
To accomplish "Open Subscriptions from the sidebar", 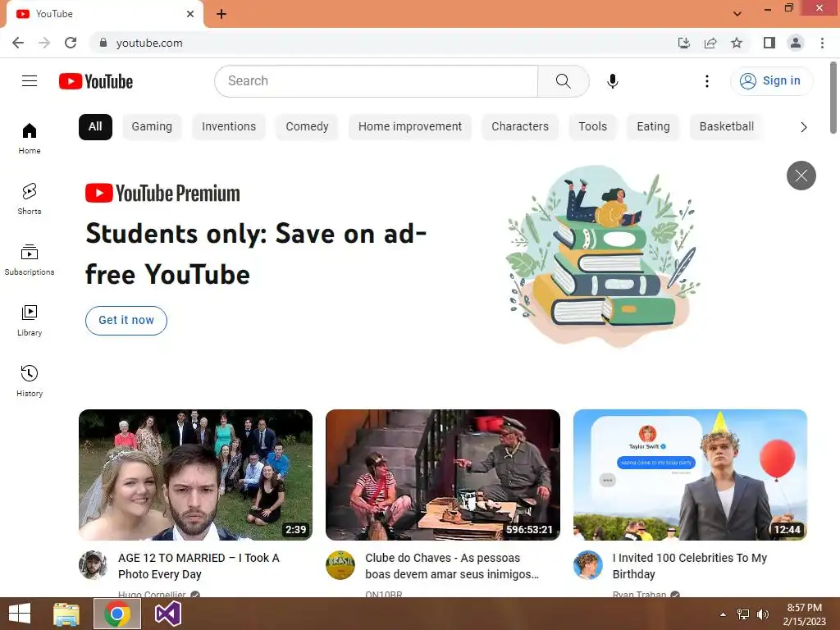I will 30,259.
